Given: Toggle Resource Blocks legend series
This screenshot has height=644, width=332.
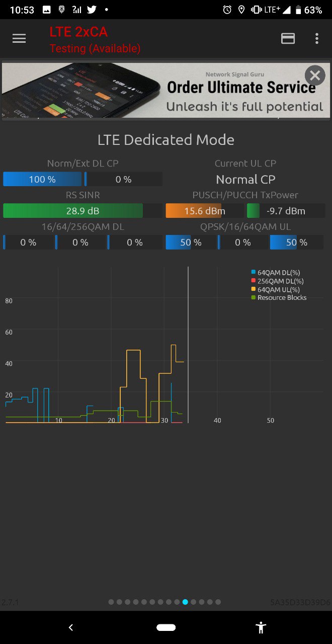Looking at the screenshot, I should coord(279,297).
